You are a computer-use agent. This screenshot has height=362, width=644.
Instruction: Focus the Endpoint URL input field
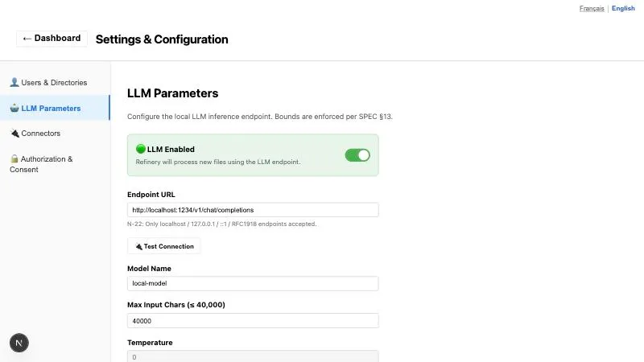tap(253, 210)
